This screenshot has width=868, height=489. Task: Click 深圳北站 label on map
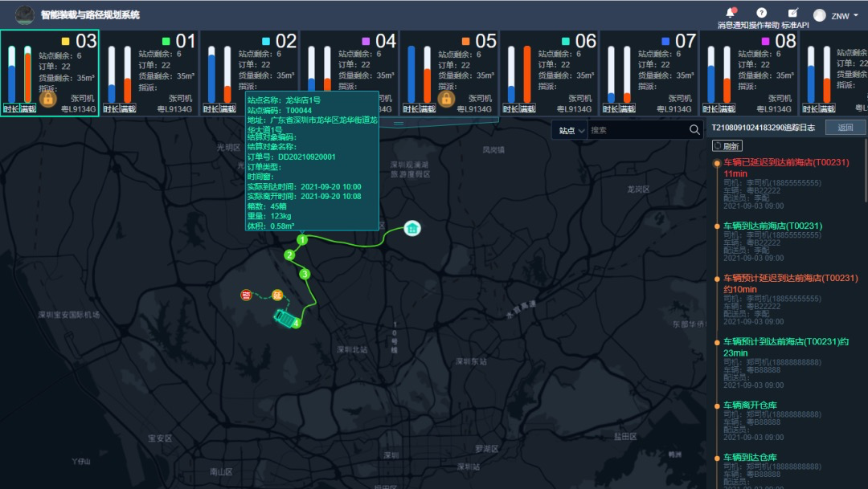352,349
